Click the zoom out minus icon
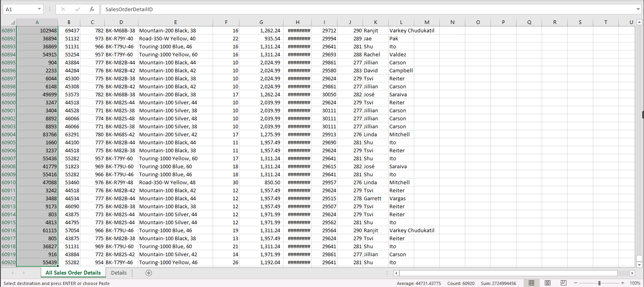 576,283
